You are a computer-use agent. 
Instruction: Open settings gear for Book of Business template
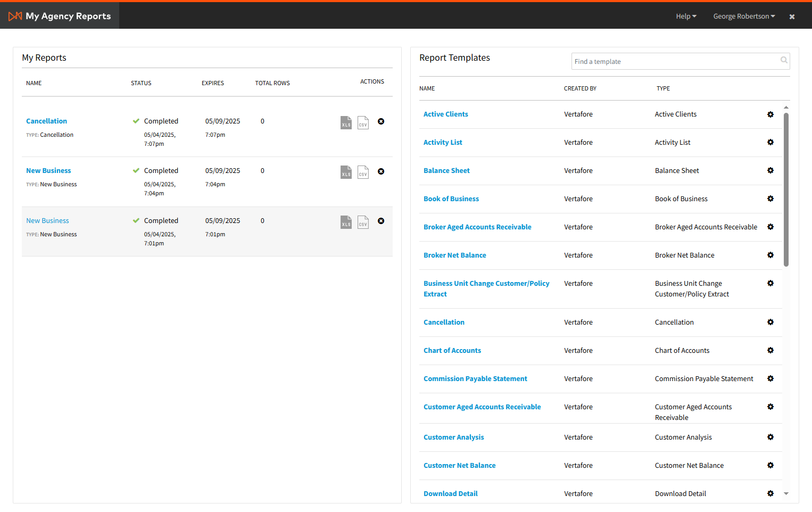(x=770, y=199)
